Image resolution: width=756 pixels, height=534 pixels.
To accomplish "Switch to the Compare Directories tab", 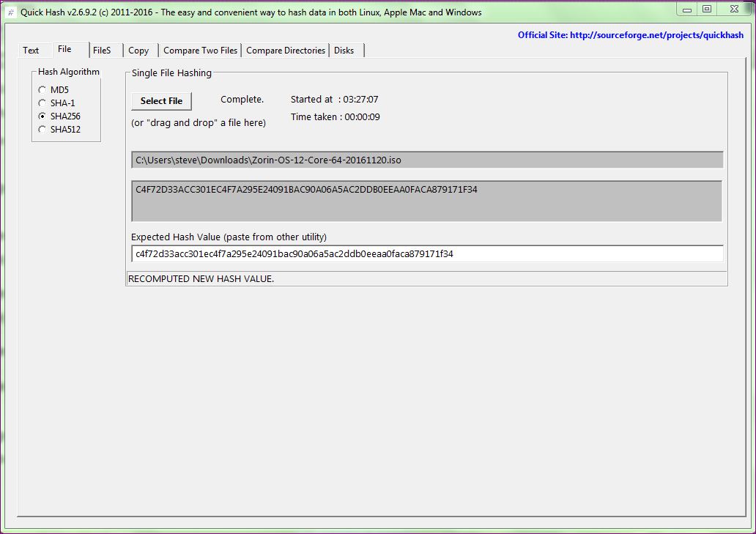I will pyautogui.click(x=286, y=51).
